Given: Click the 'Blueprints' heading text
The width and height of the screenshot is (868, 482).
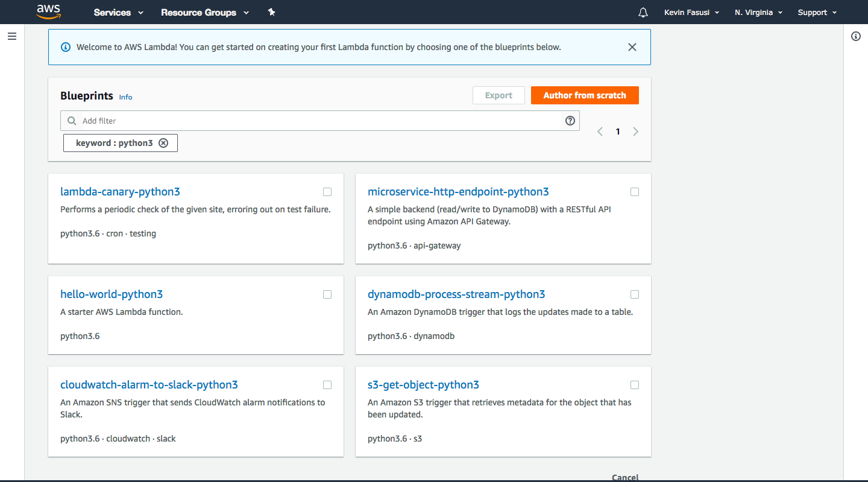Looking at the screenshot, I should coord(87,96).
